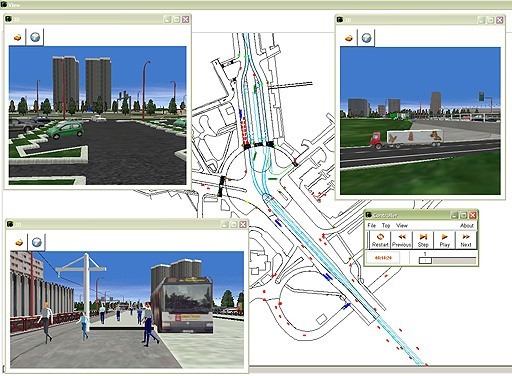This screenshot has height=376, width=512.
Task: Open the View menu in Controller
Action: coord(402,226)
